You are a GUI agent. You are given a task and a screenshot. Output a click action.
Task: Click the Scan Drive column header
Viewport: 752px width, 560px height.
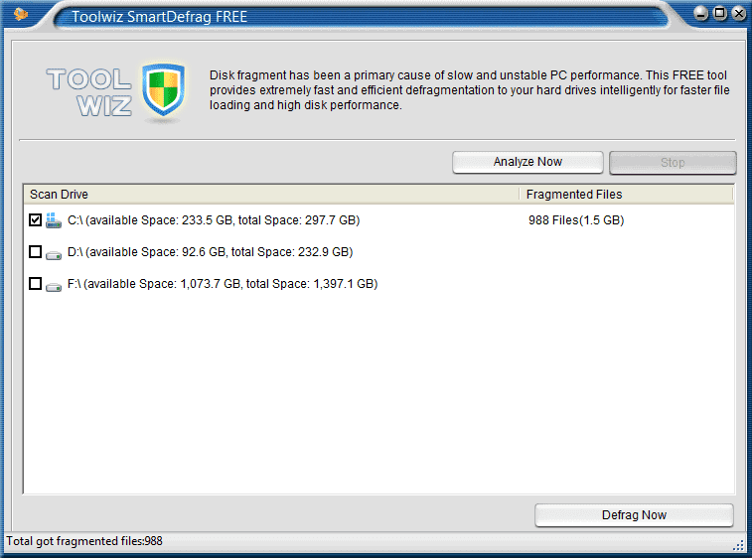click(271, 195)
